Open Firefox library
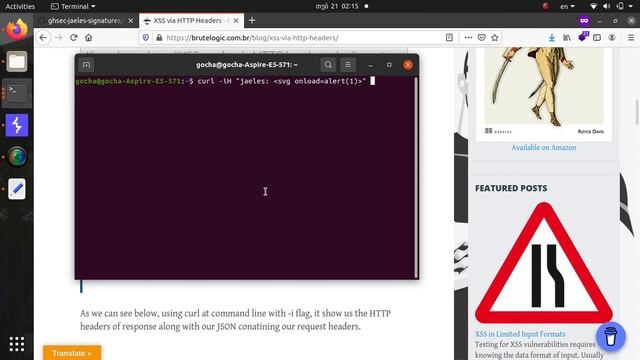The image size is (640, 360). (567, 38)
